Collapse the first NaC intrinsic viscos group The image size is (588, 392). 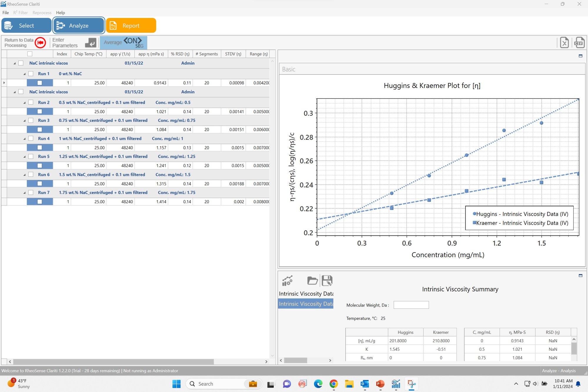pyautogui.click(x=14, y=63)
